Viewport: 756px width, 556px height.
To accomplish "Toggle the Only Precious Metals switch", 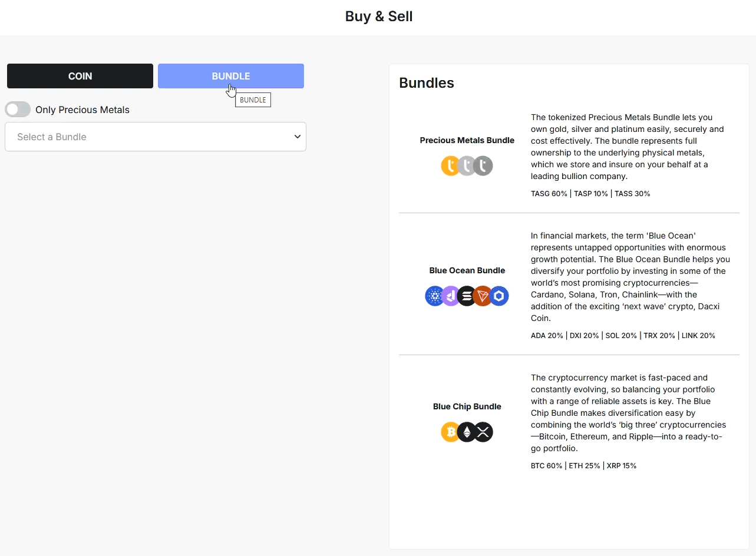I will point(18,110).
